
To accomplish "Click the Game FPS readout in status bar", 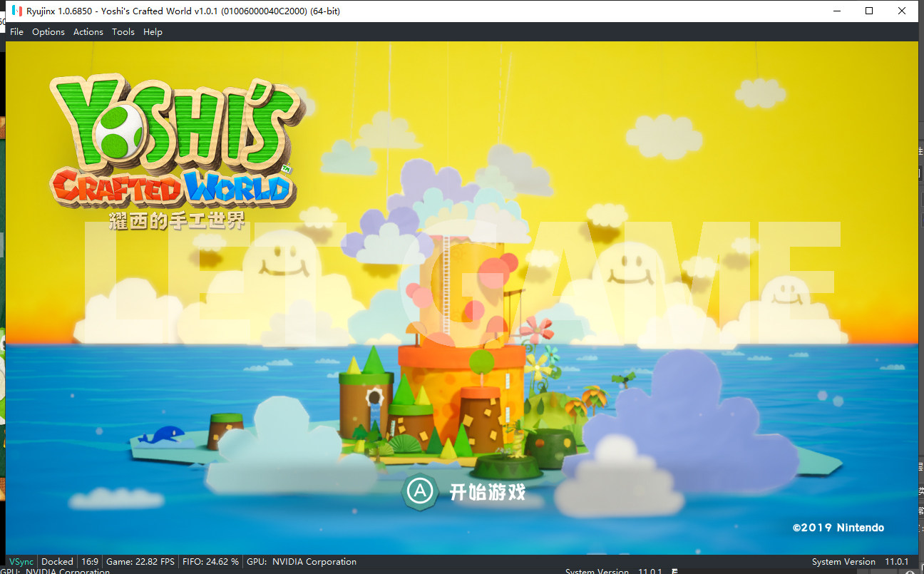I will coord(140,562).
